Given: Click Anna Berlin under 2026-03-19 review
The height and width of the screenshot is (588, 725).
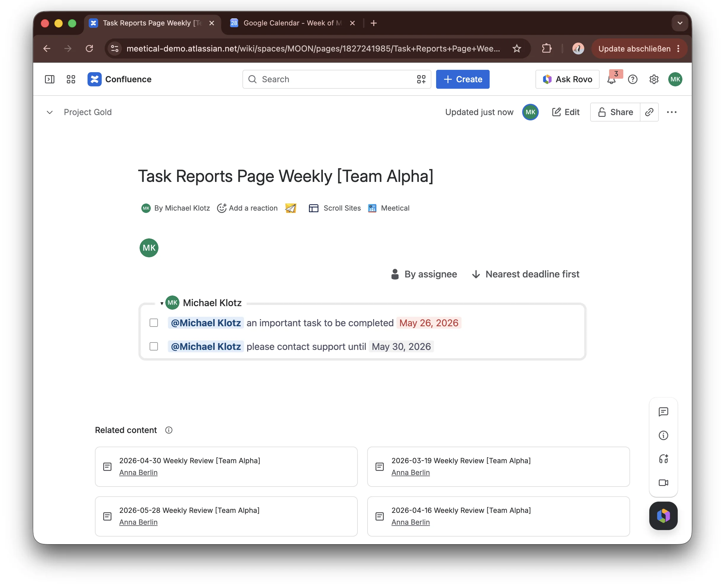Looking at the screenshot, I should tap(410, 472).
